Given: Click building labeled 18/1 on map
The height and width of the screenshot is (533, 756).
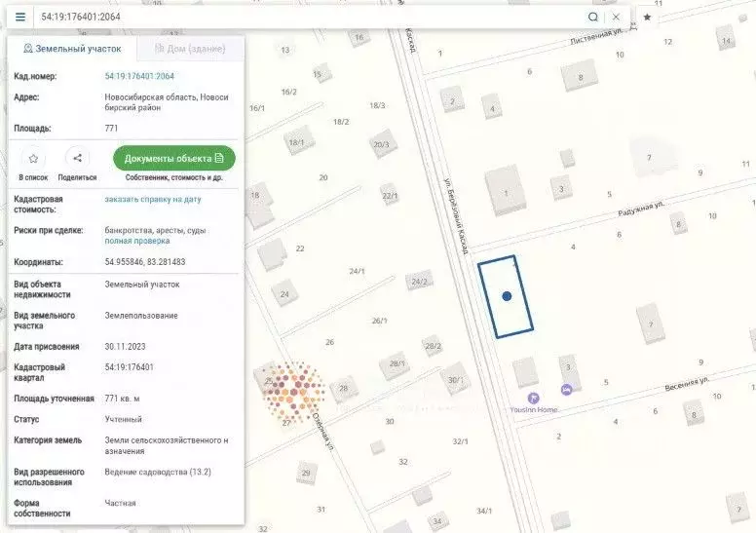Looking at the screenshot, I should pos(298,141).
